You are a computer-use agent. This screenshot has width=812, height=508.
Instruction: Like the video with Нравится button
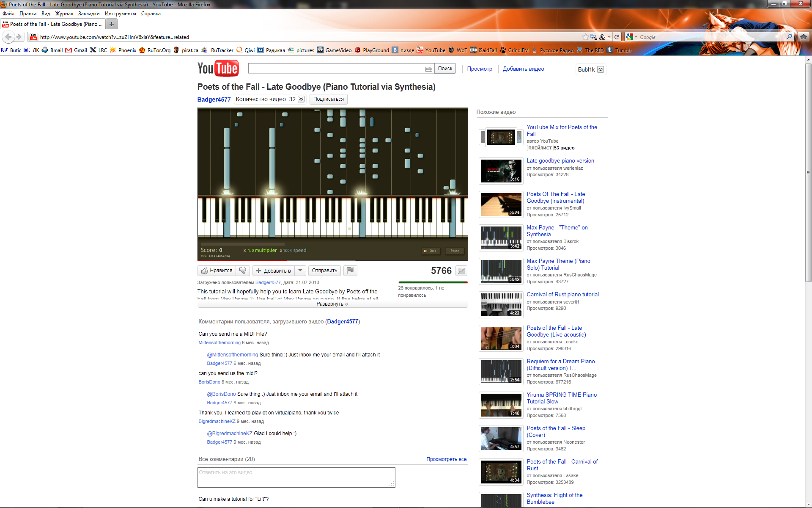(x=217, y=271)
